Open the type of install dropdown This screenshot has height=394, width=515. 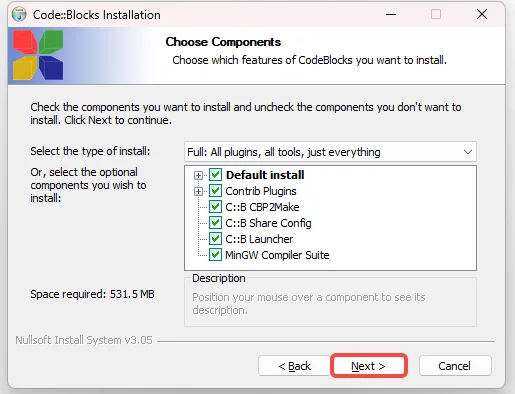(x=330, y=152)
